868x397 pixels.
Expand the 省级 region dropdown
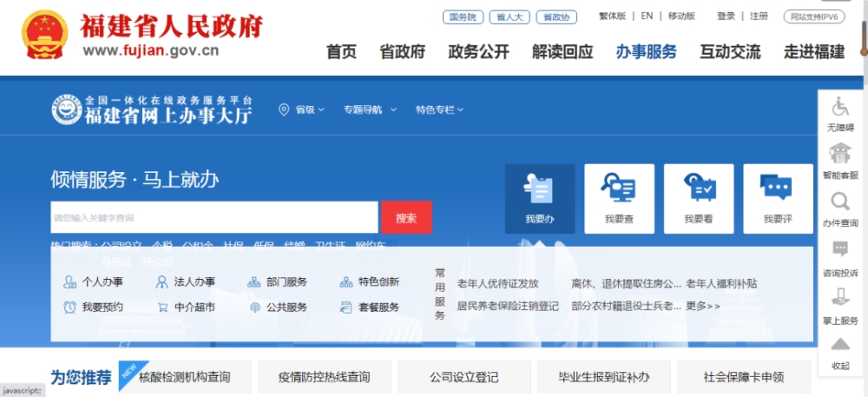pyautogui.click(x=302, y=109)
